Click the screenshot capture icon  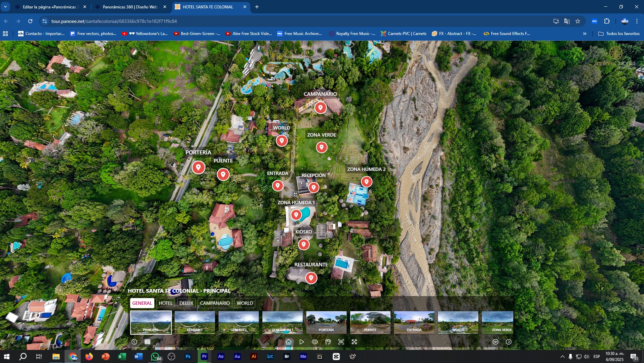pos(341,342)
